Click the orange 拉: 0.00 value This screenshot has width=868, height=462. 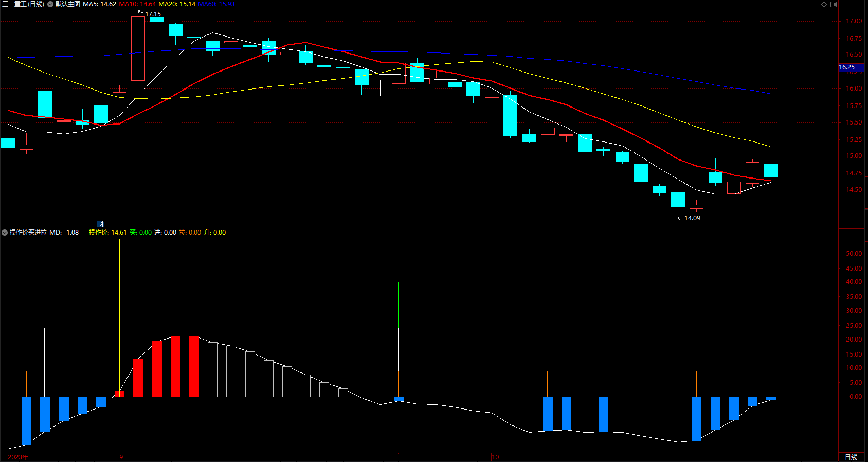coord(190,233)
